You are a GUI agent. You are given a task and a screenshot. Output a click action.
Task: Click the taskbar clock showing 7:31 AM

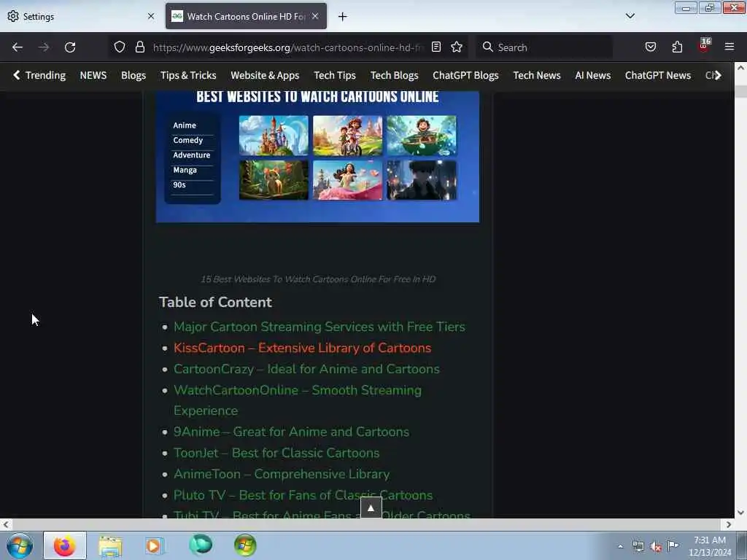coord(710,545)
